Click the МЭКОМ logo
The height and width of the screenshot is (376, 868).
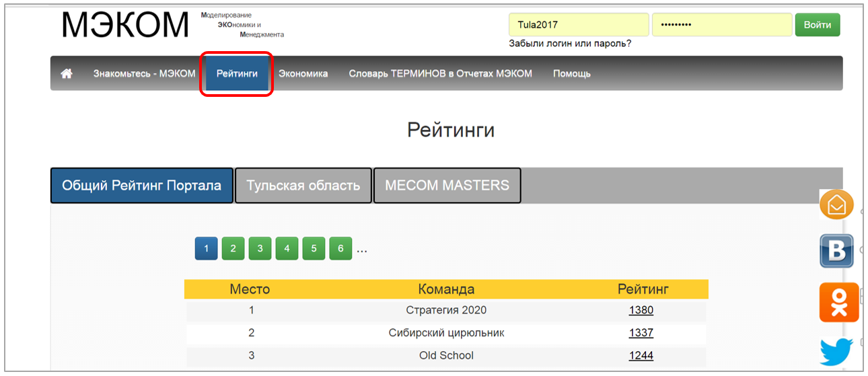(126, 26)
